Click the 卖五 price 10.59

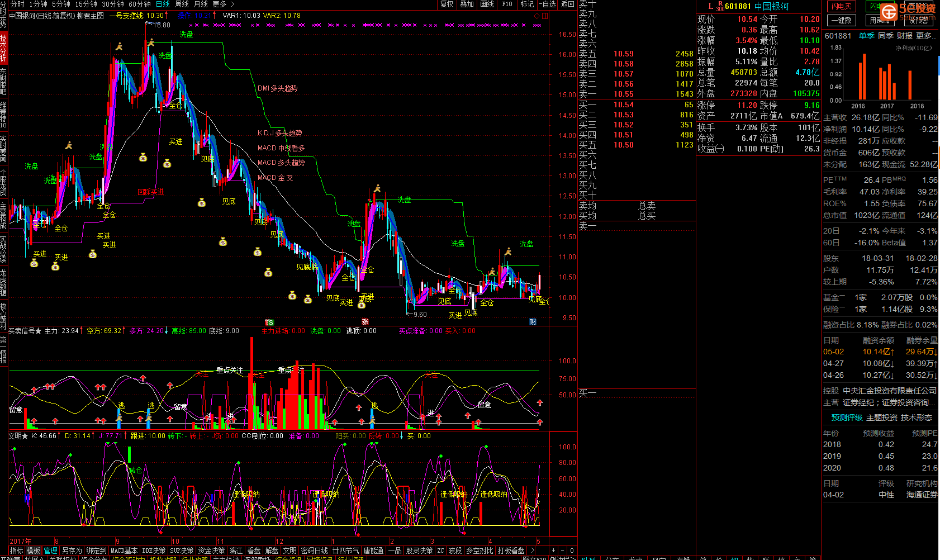[624, 54]
